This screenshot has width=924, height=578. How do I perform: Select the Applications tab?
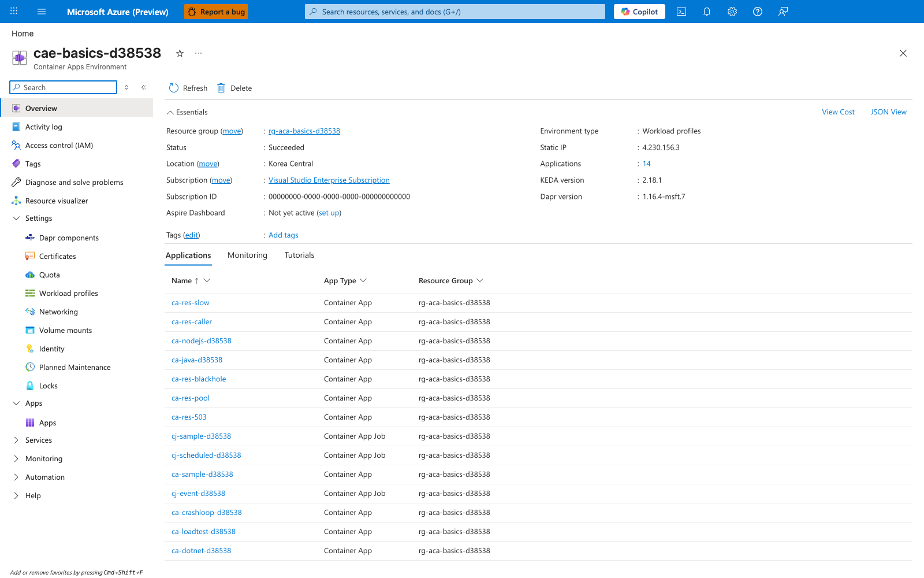point(188,255)
